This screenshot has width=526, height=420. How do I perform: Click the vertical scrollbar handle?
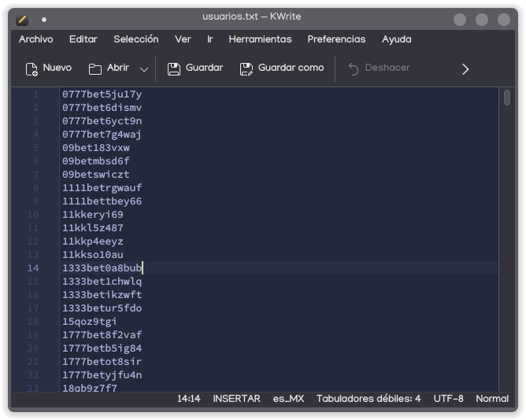click(x=507, y=98)
